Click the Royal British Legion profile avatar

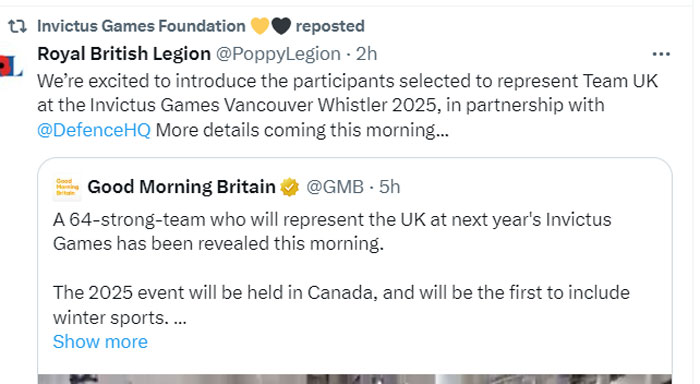12,66
